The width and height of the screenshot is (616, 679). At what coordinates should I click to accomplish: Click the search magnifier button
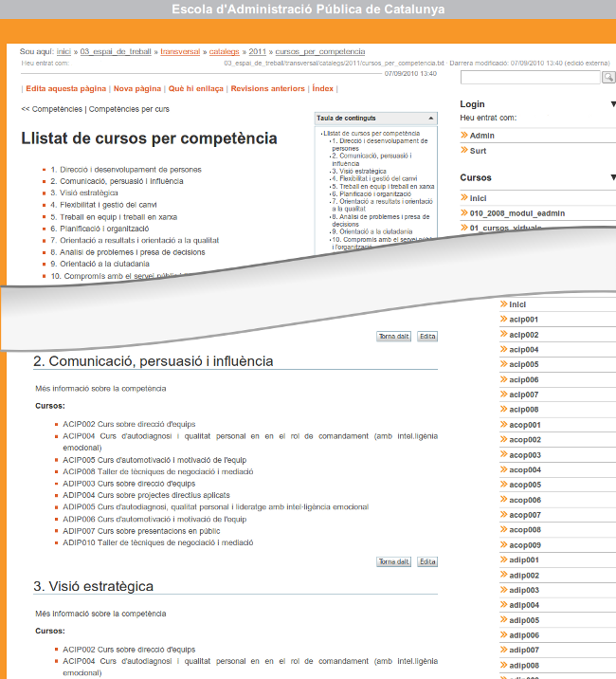tap(608, 77)
